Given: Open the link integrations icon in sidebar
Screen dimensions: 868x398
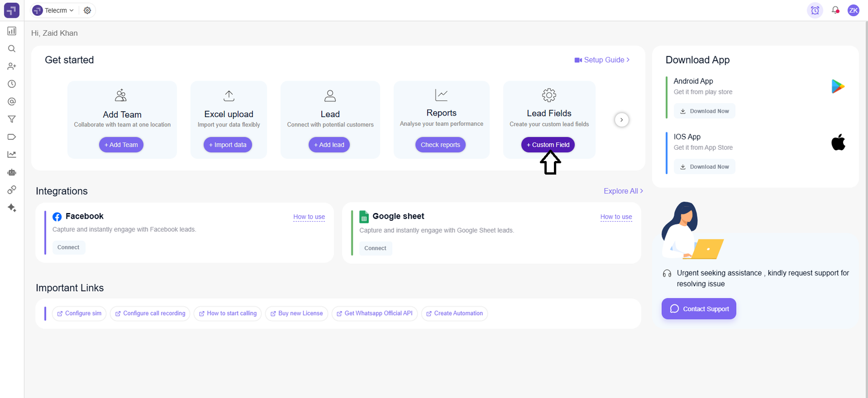Looking at the screenshot, I should [x=11, y=190].
